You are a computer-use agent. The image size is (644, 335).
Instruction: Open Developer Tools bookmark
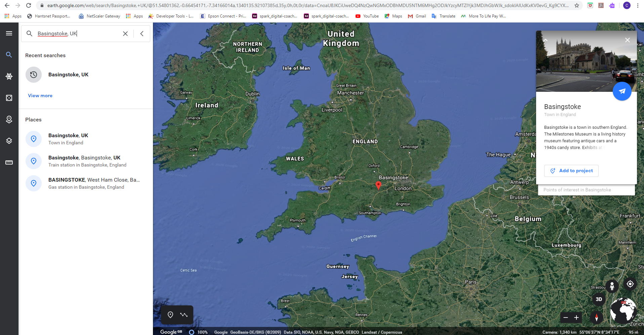(x=171, y=16)
